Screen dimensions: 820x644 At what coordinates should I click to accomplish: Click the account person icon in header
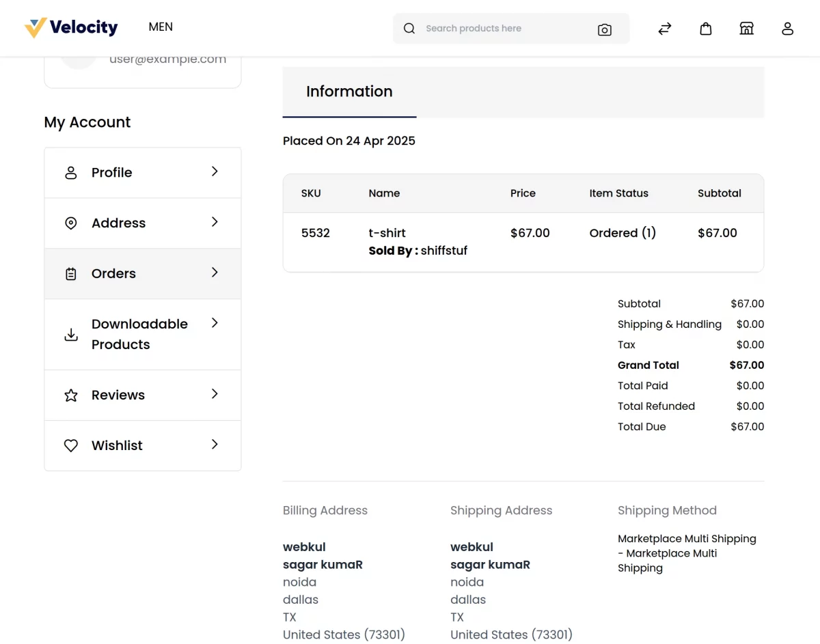pyautogui.click(x=787, y=29)
